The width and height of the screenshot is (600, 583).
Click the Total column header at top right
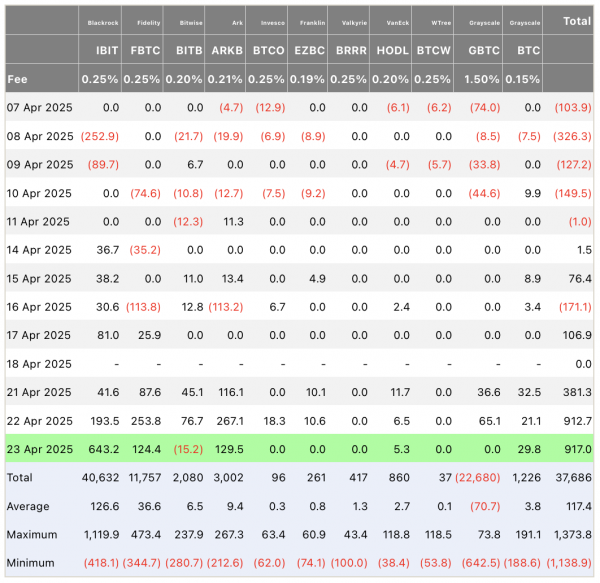(x=576, y=20)
